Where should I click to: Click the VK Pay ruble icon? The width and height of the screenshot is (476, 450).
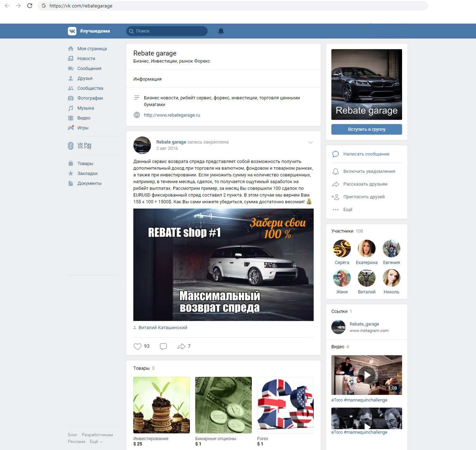(71, 146)
